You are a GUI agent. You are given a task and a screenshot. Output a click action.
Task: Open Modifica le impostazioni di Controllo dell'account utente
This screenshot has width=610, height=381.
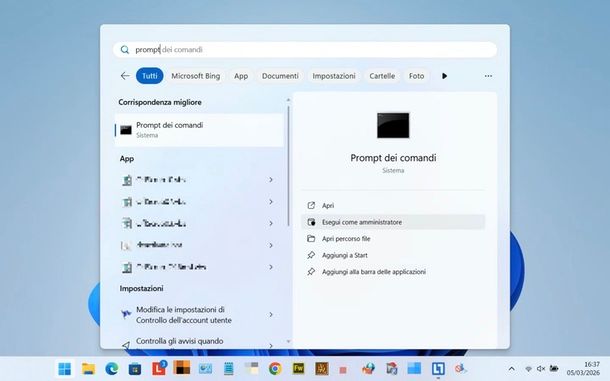(x=199, y=315)
